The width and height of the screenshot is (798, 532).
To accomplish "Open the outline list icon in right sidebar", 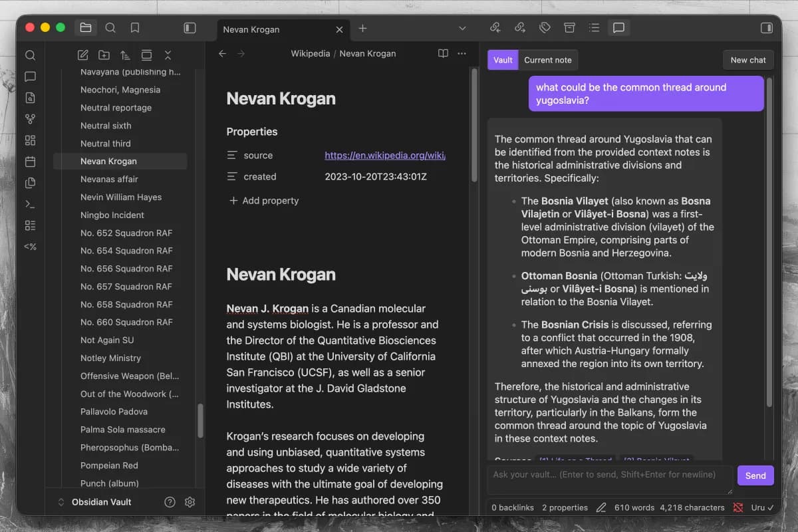I will click(594, 28).
